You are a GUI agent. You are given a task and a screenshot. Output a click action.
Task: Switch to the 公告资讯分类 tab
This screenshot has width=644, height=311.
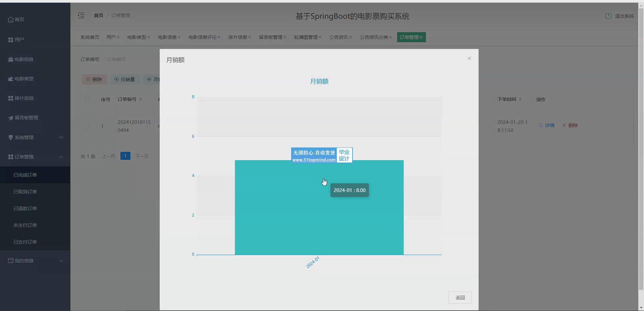tap(374, 37)
